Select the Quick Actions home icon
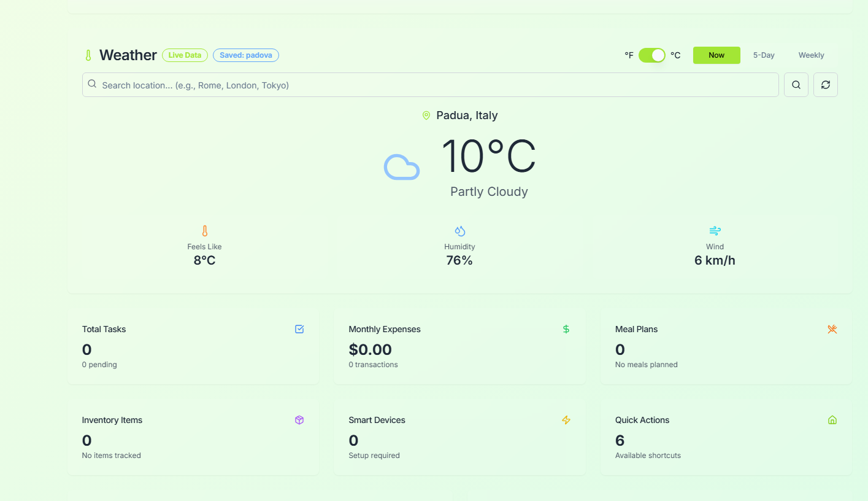This screenshot has height=501, width=868. click(832, 420)
